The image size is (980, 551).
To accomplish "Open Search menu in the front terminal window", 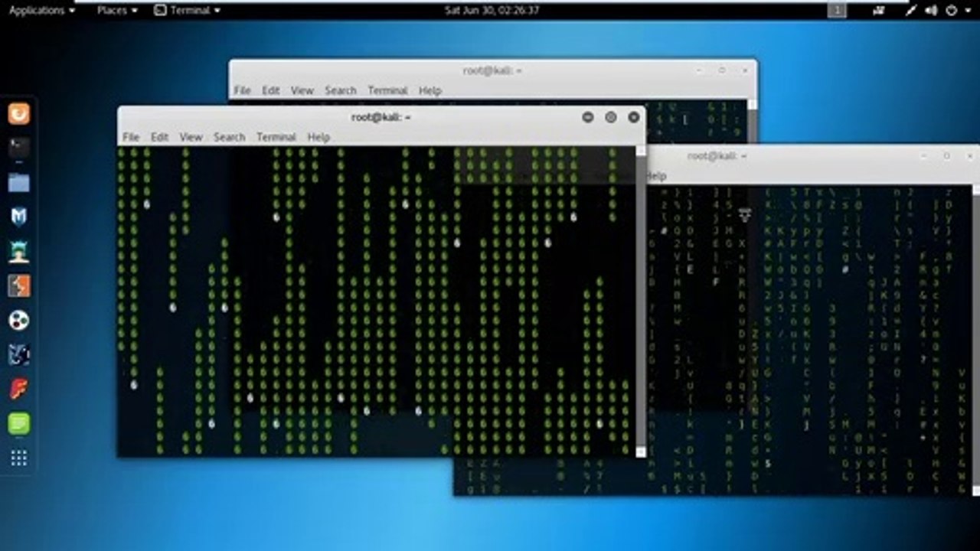I will point(229,137).
